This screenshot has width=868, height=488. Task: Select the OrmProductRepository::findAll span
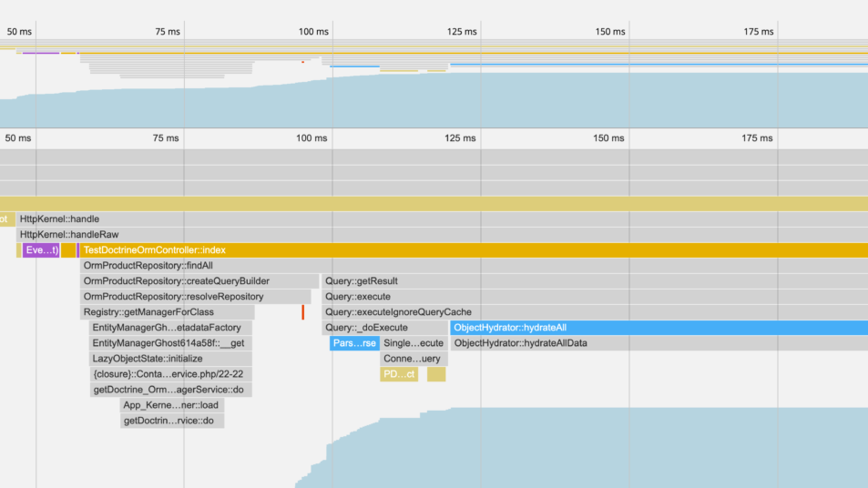pyautogui.click(x=148, y=266)
